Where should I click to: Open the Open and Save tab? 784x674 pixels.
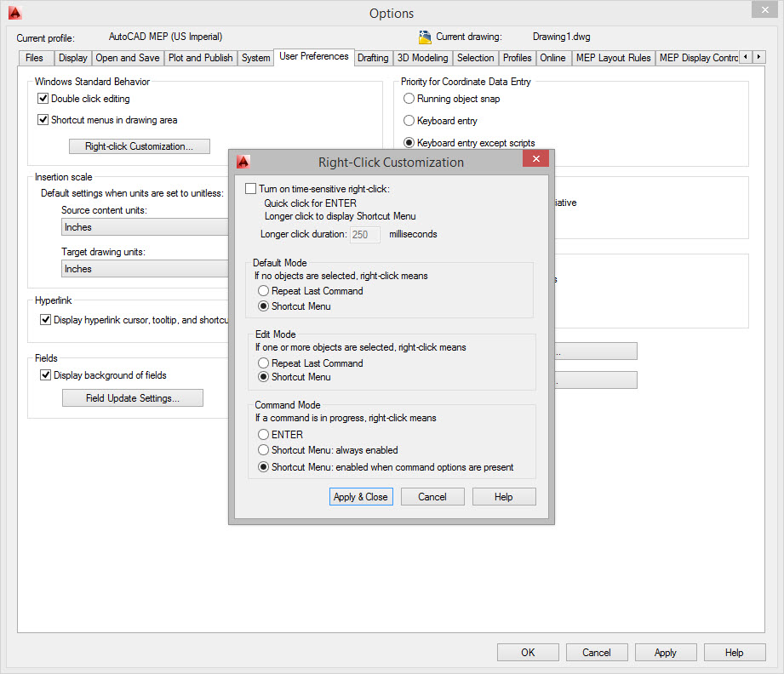128,58
